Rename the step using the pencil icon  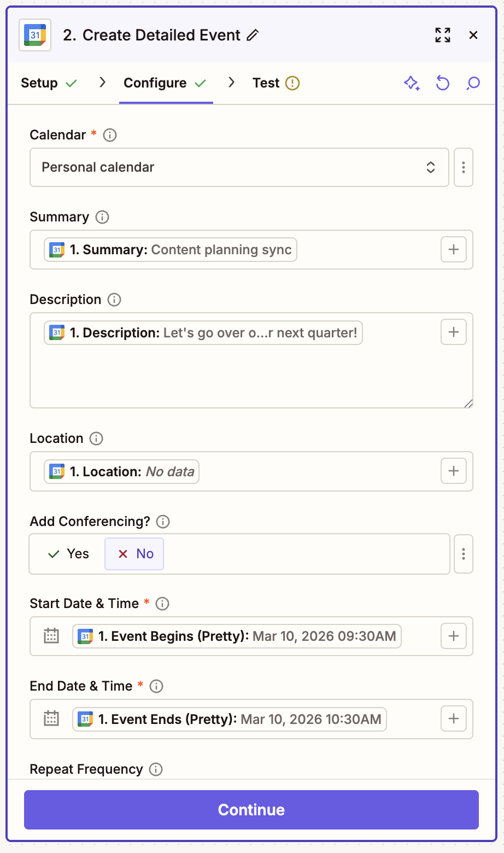(252, 34)
